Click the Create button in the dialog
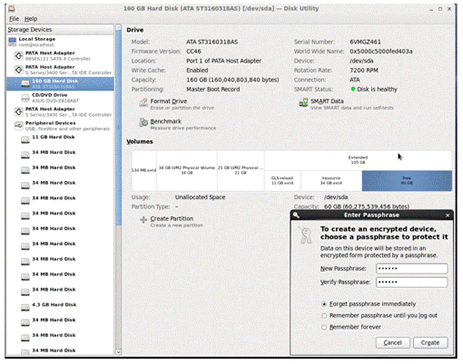The image size is (463, 364). tap(430, 343)
